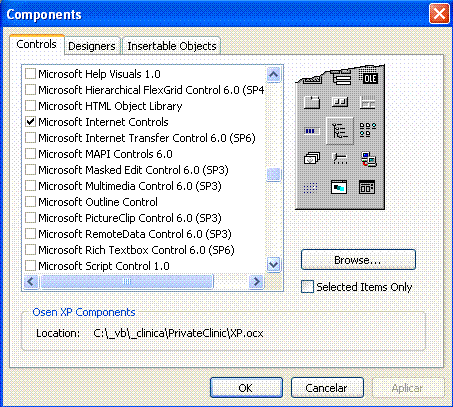
Task: Click the Osen XP Components group label
Action: tap(84, 312)
